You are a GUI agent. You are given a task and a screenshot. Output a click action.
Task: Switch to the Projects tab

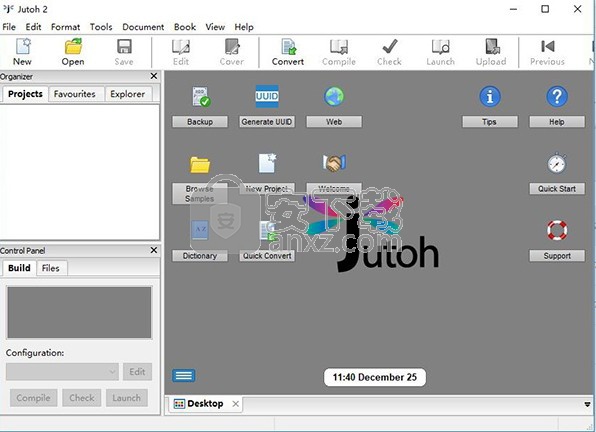coord(25,94)
